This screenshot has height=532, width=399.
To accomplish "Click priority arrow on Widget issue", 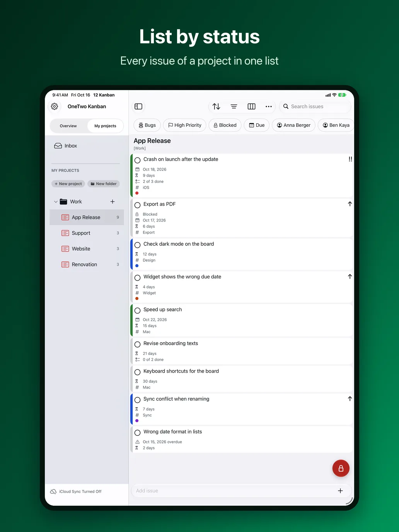I will [350, 276].
